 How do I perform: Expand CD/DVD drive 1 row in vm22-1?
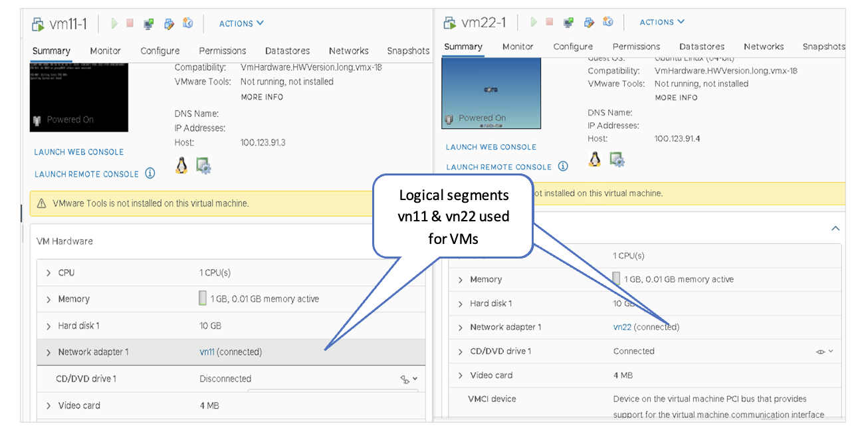[461, 352]
